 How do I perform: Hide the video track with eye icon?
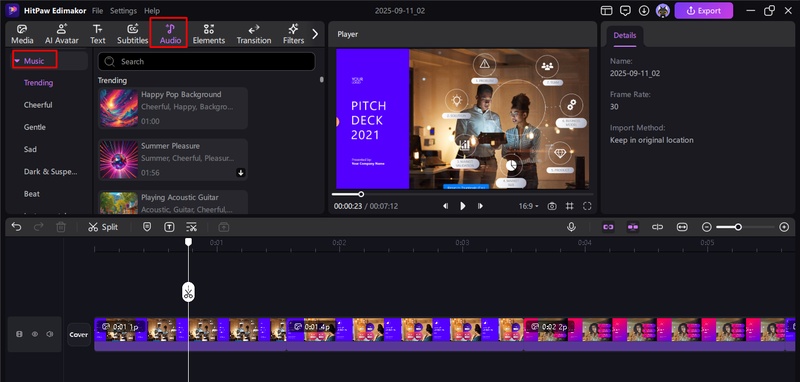(x=35, y=335)
